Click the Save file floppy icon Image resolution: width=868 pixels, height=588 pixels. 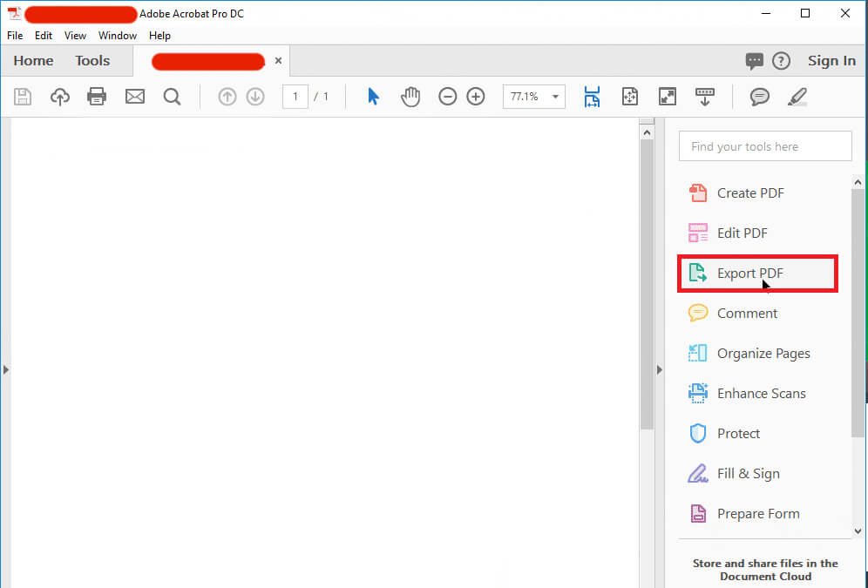coord(23,97)
